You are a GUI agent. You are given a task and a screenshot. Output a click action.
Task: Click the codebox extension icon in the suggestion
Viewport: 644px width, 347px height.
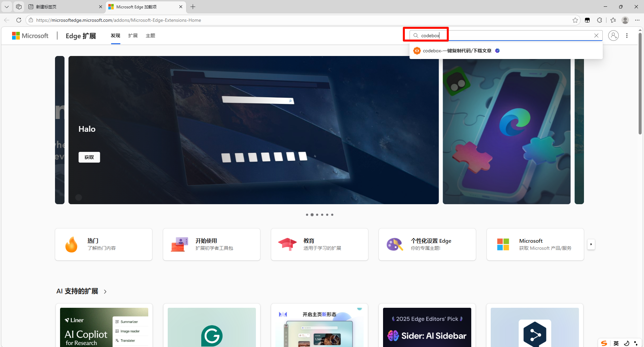(x=417, y=51)
